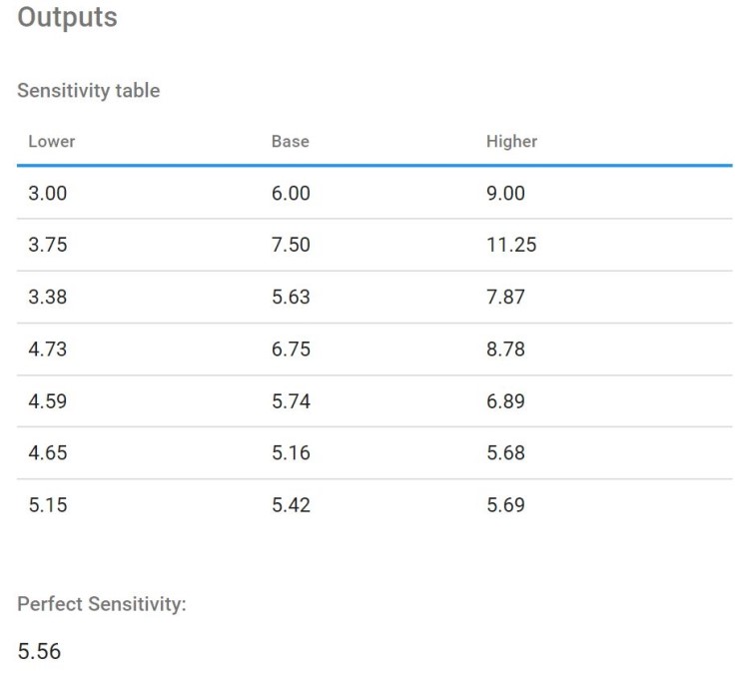Click the Perfect Sensitivity label
This screenshot has height=700, width=739.
[x=102, y=605]
